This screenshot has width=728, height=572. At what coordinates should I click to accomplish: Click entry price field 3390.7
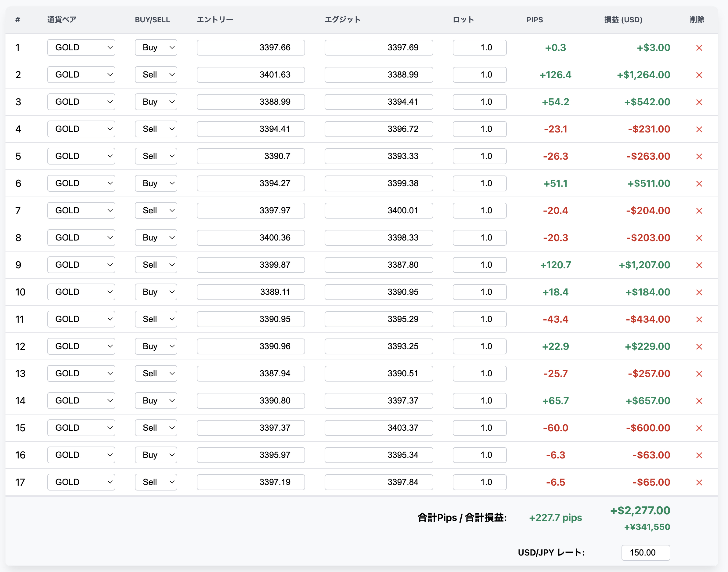point(251,156)
